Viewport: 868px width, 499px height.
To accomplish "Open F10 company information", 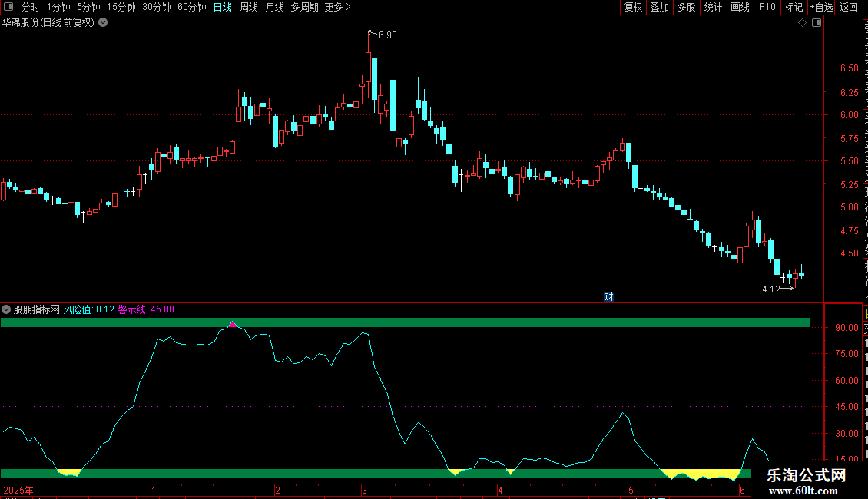I will click(x=767, y=7).
